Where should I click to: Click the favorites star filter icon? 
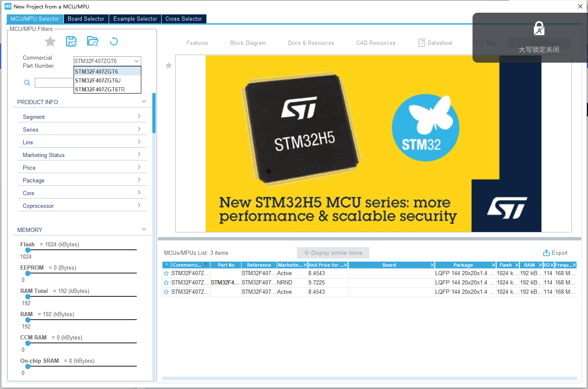(50, 41)
